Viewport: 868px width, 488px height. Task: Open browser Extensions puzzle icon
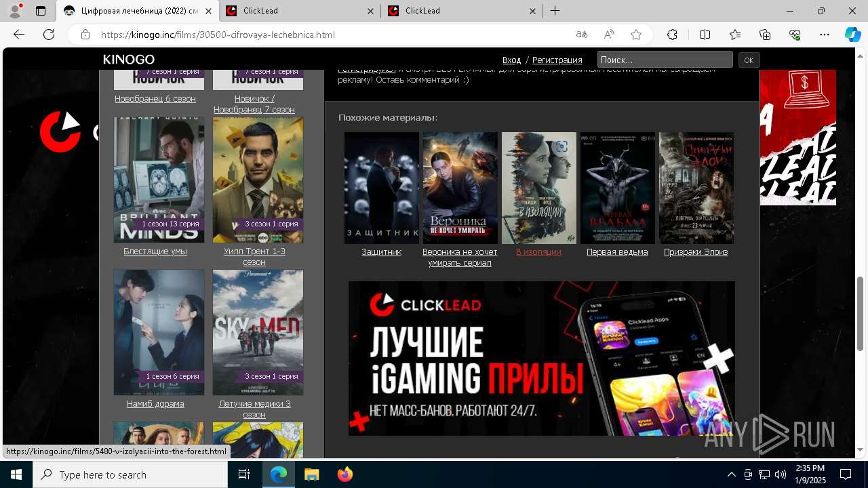672,35
